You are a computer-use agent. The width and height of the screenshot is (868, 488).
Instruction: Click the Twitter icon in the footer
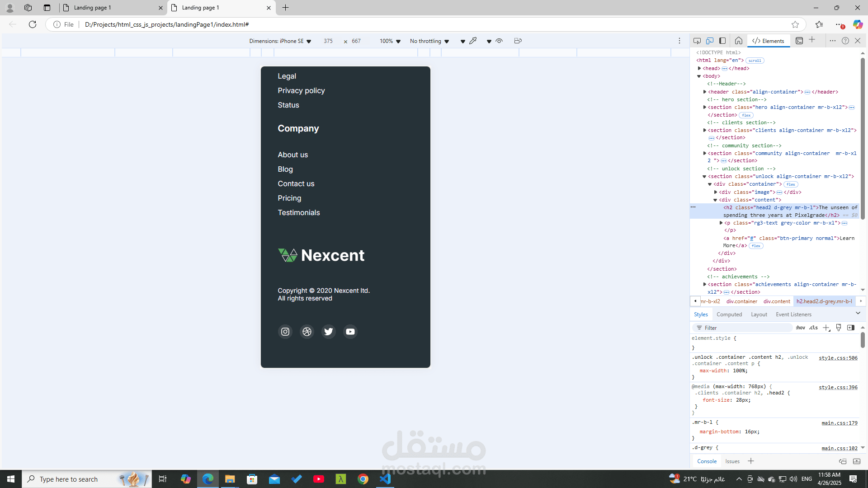[x=329, y=332]
